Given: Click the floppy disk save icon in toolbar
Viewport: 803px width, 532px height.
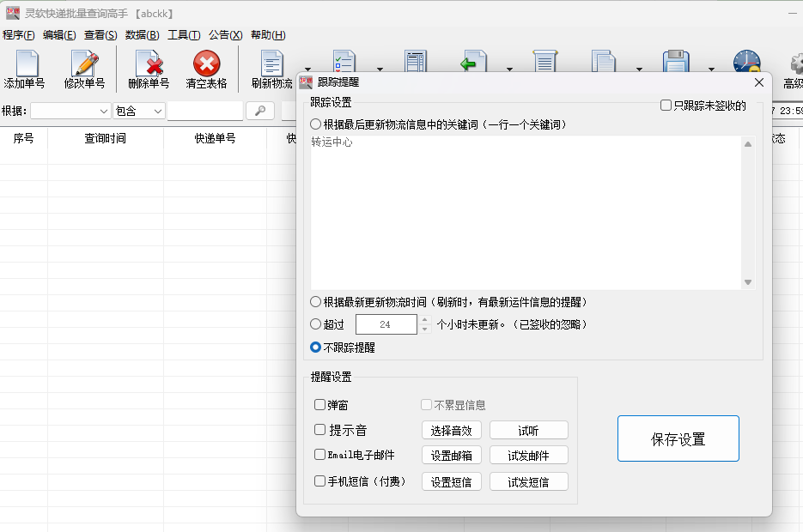Looking at the screenshot, I should (x=676, y=63).
